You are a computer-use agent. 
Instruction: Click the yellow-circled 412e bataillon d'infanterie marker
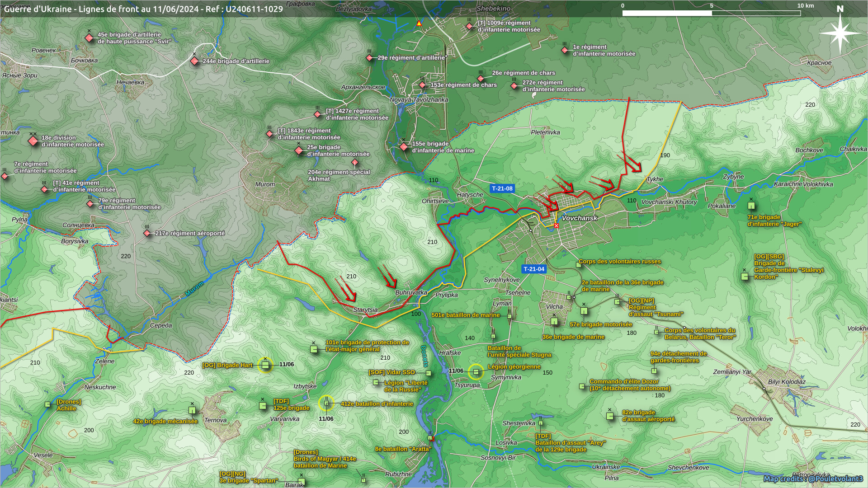click(326, 403)
